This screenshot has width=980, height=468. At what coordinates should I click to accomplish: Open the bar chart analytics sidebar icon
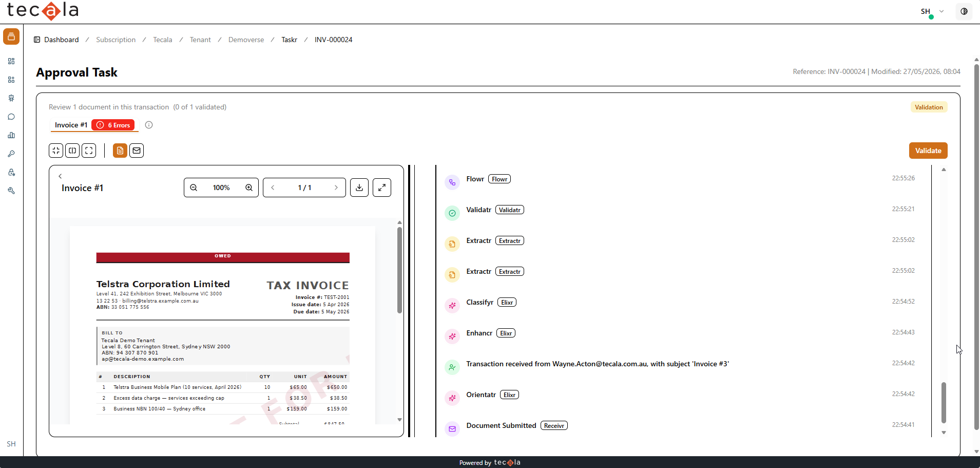(11, 135)
